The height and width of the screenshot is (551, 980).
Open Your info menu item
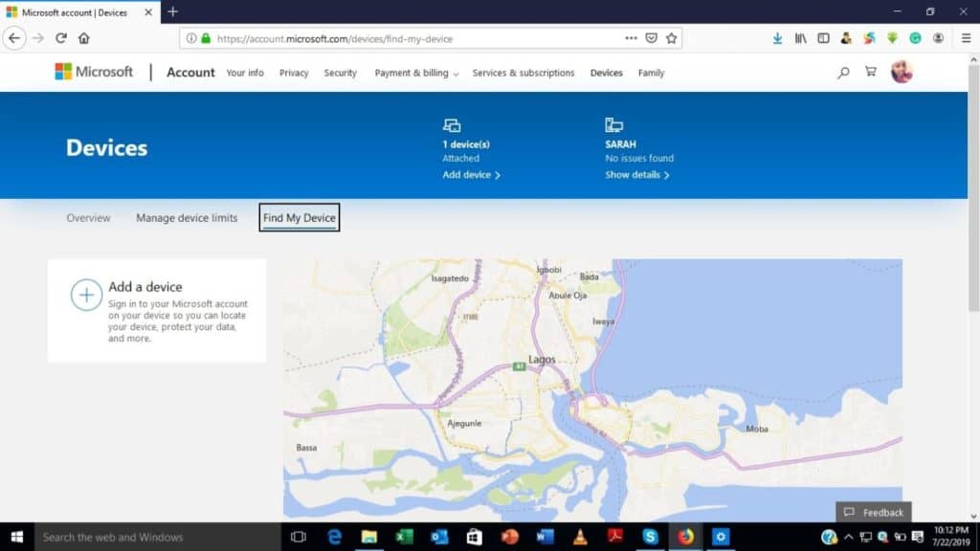point(245,73)
